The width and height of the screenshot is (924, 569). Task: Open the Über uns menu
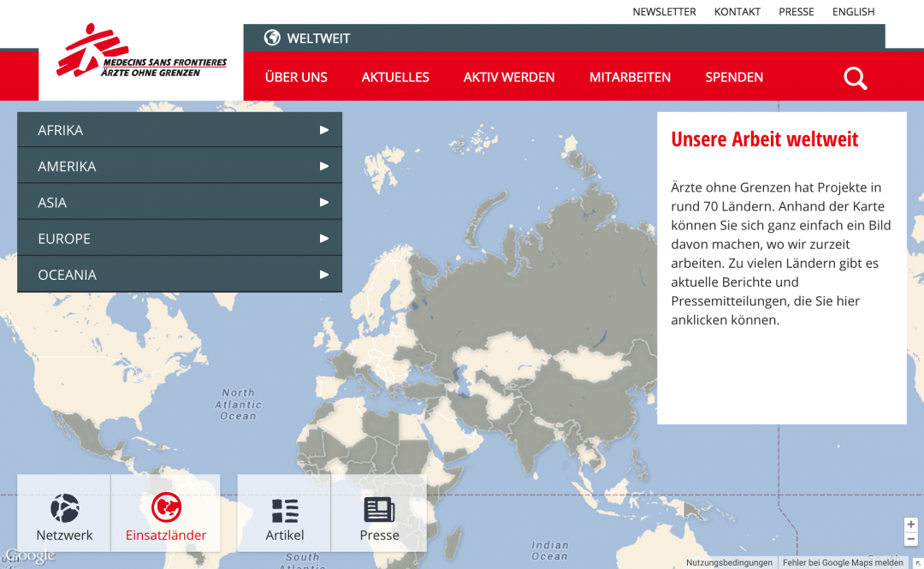pyautogui.click(x=296, y=77)
